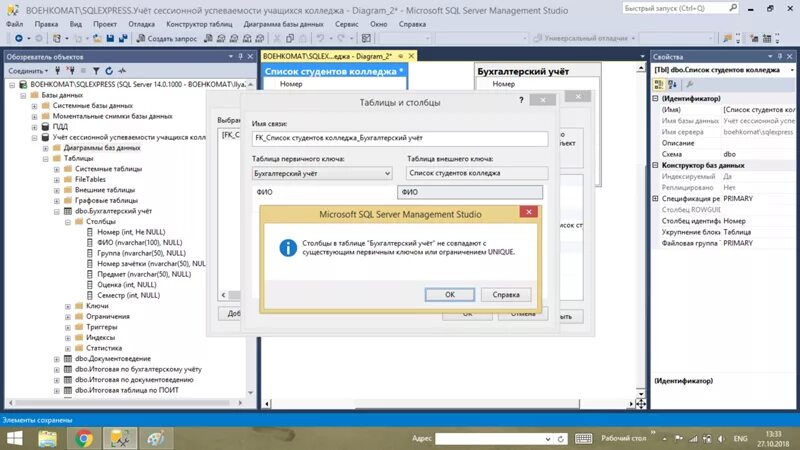This screenshot has height=450, width=800.
Task: Click the Filter funnel icon in Object Explorer
Action: point(96,71)
